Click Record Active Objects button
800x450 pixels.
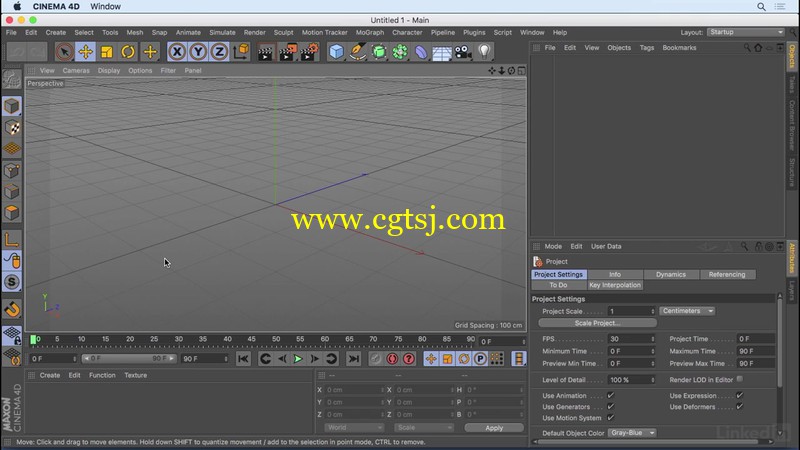pos(376,359)
